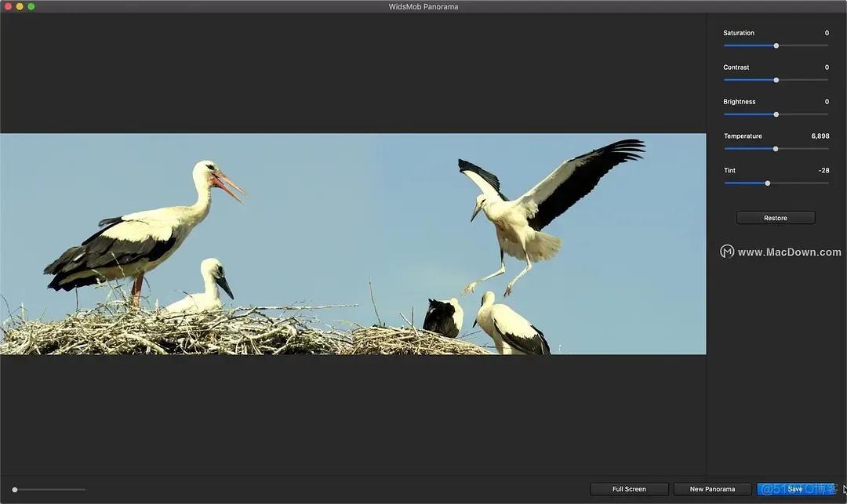Click the WidsMob Panorama title bar
847x504 pixels.
[x=423, y=6]
